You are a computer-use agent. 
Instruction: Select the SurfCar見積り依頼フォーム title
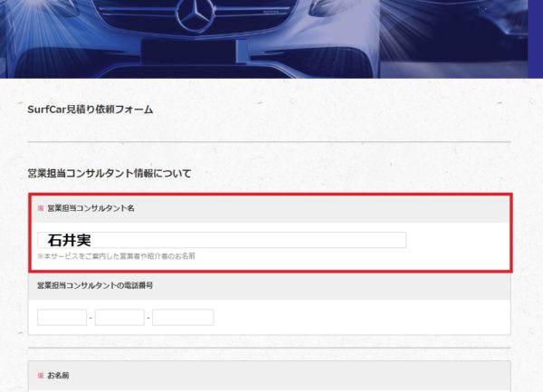click(x=90, y=110)
